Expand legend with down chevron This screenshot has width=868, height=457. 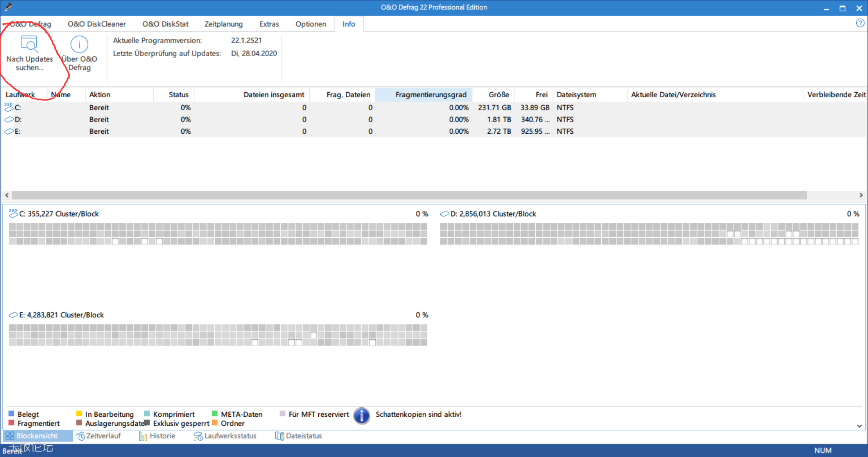pyautogui.click(x=859, y=426)
